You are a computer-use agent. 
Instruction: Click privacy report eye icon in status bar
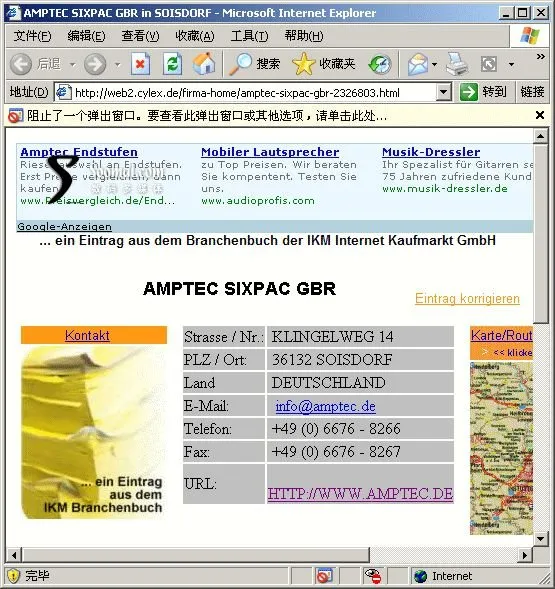373,576
